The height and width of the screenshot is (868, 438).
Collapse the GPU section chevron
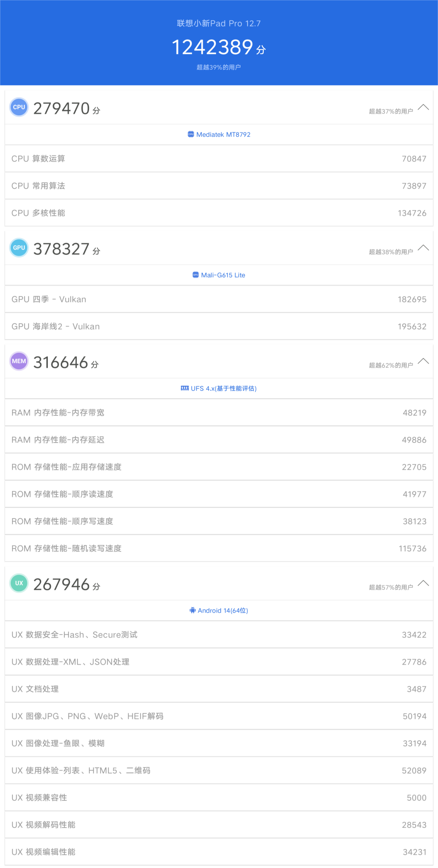coord(423,248)
